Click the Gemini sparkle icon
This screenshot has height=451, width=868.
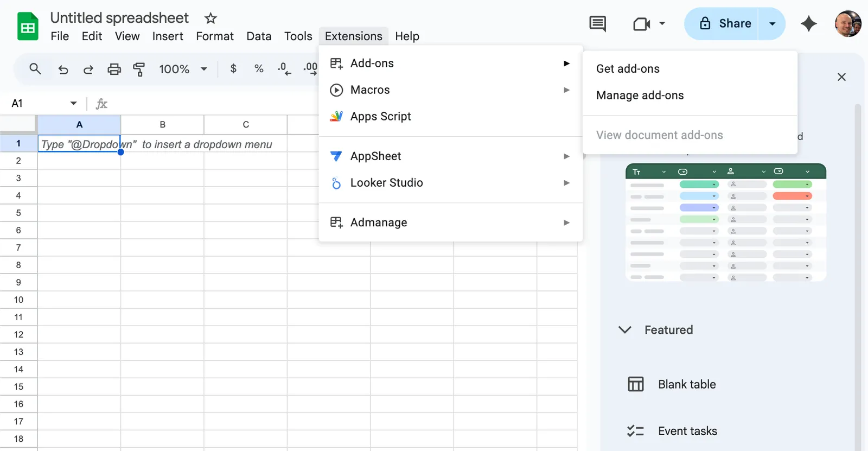click(808, 23)
